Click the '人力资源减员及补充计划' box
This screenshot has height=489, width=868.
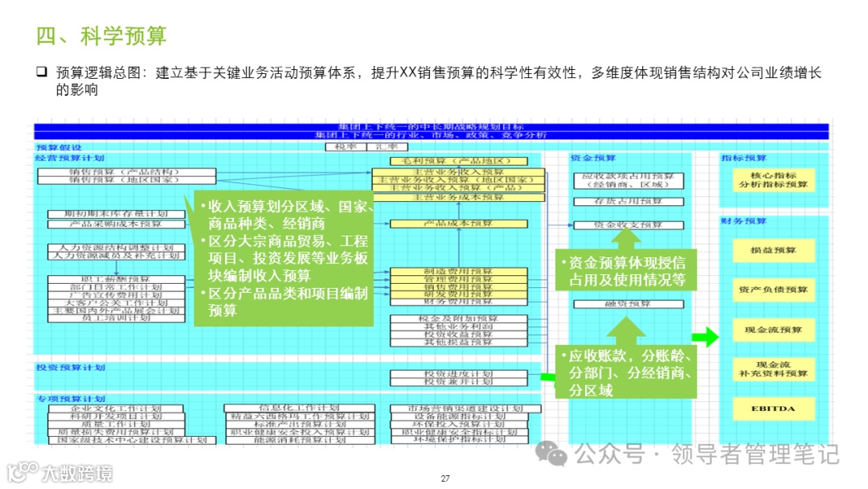pos(117,255)
